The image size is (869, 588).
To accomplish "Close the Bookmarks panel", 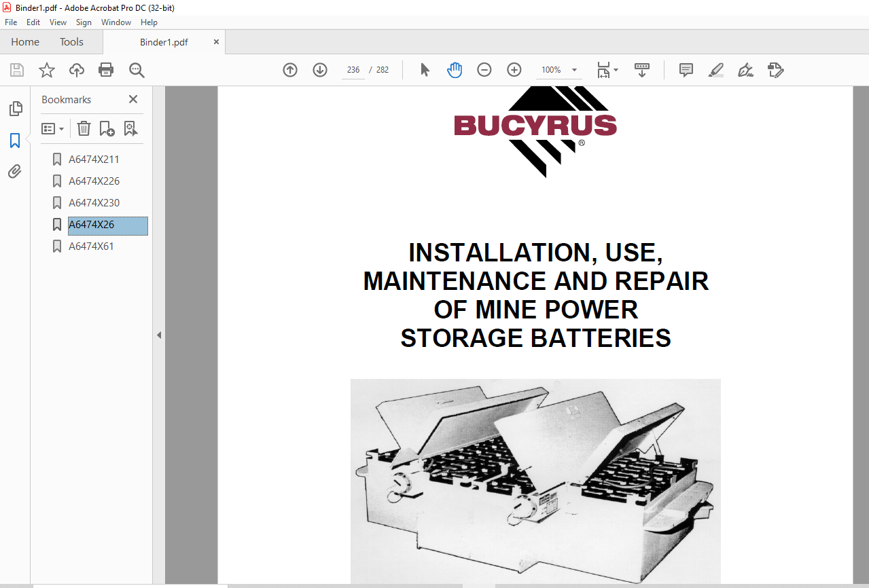I will (133, 99).
